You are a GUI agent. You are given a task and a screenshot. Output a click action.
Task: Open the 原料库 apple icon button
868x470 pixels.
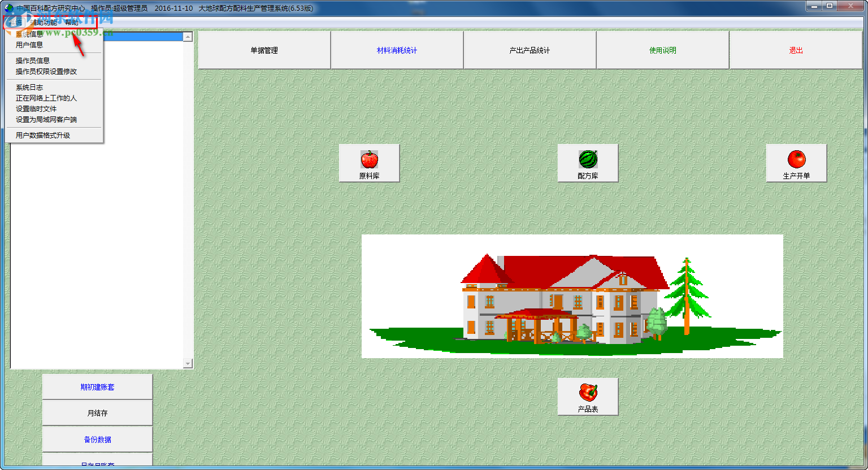369,163
